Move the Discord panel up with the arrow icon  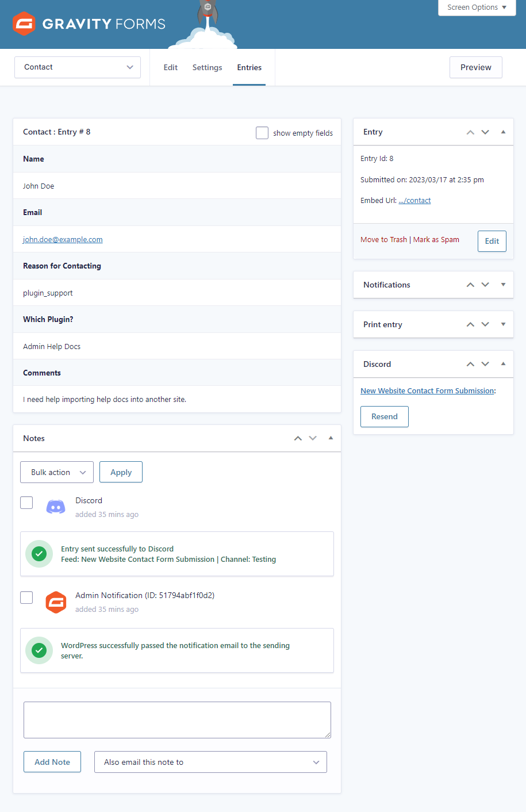[470, 363]
